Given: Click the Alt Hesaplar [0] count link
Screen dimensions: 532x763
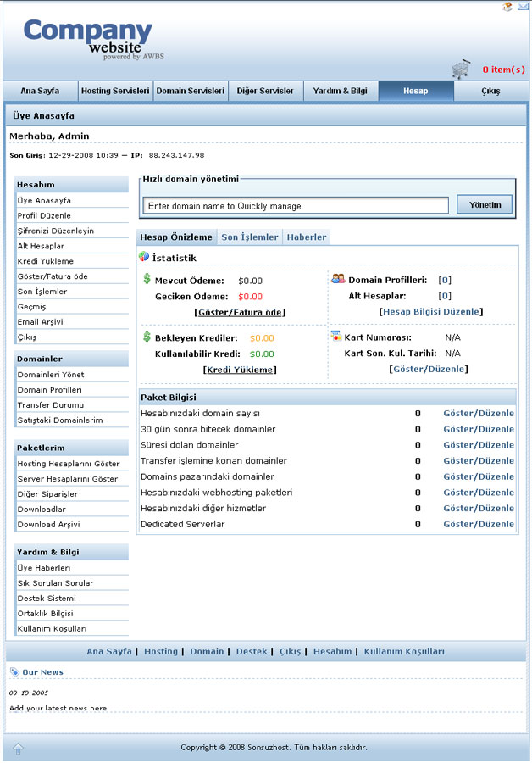Looking at the screenshot, I should tap(445, 296).
